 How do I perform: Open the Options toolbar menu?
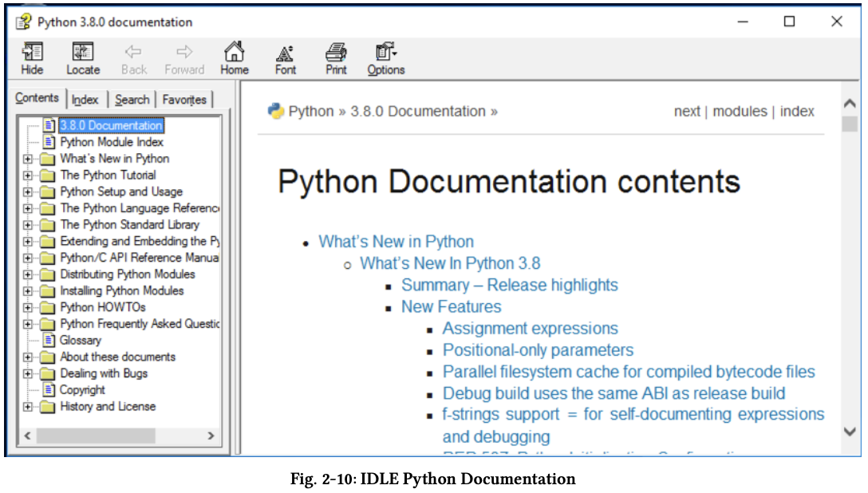(x=386, y=53)
